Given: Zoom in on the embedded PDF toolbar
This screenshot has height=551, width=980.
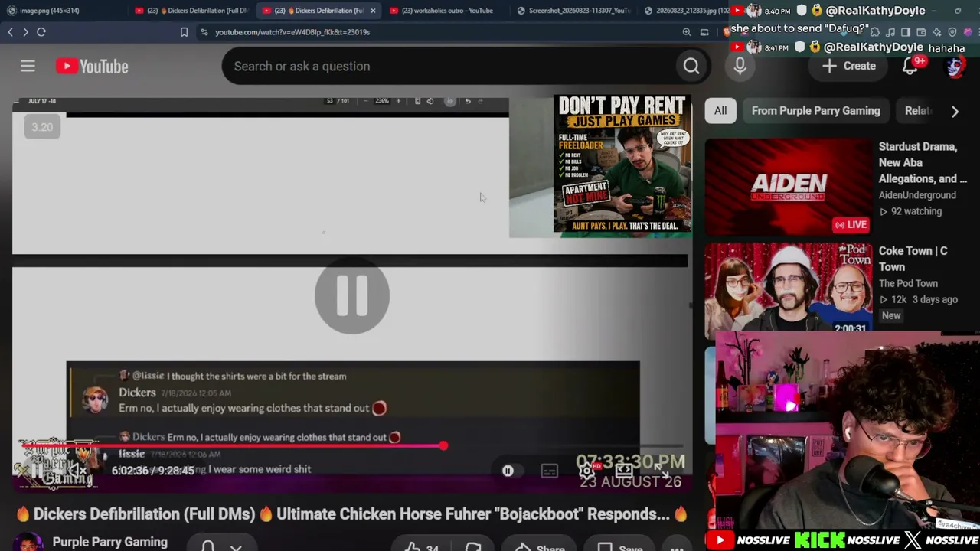Looking at the screenshot, I should [398, 101].
